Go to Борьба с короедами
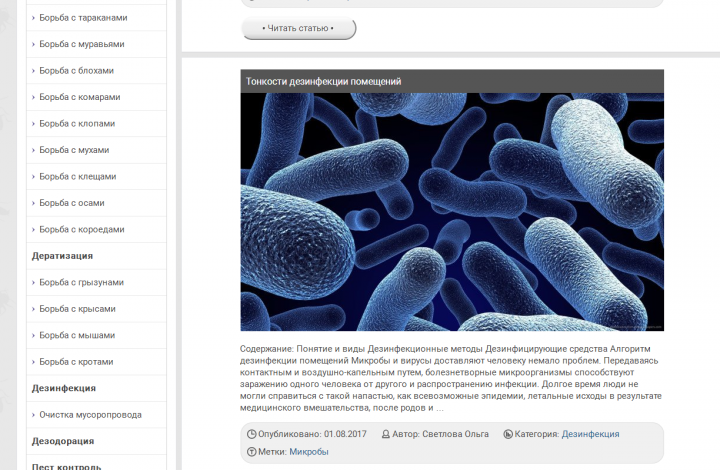This screenshot has height=470, width=720. point(82,229)
